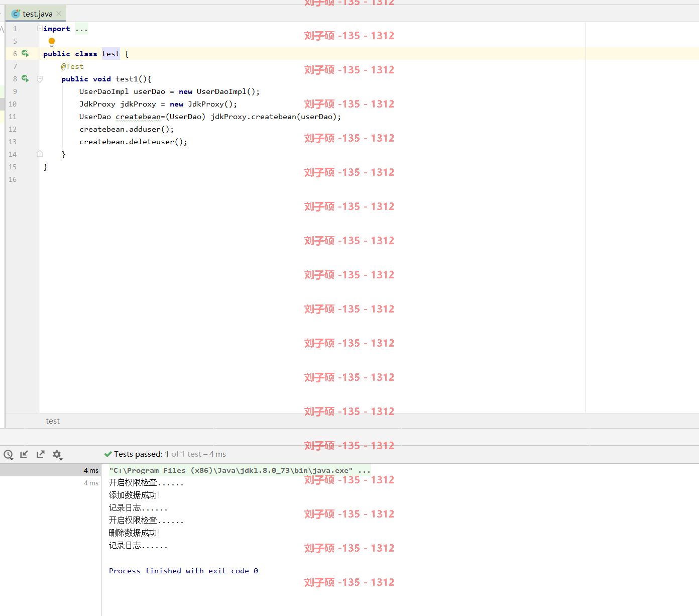Place cursor on createbean.deleteuser() line
Screen dimensions: 699x616
(x=133, y=142)
